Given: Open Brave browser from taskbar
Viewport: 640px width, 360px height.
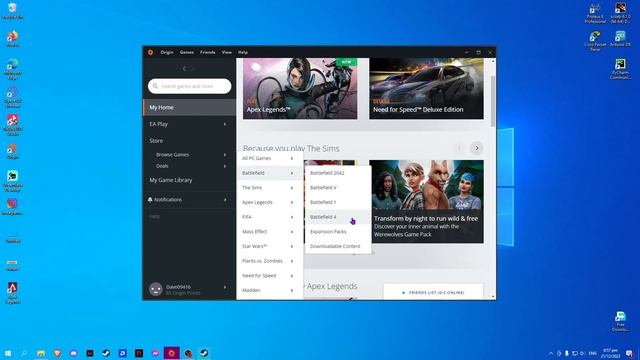Looking at the screenshot, I should 57,353.
